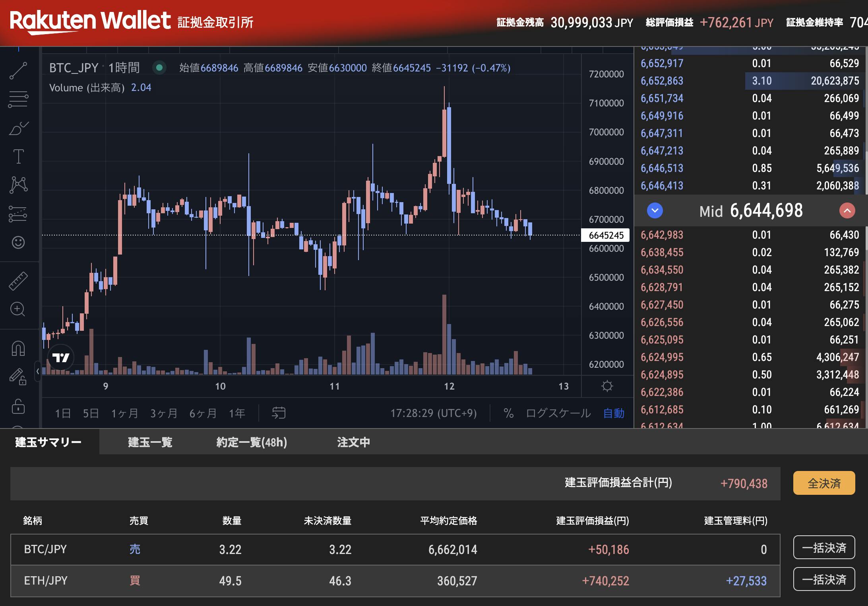Collapse the sell side of the order book
The image size is (868, 606).
pos(655,211)
